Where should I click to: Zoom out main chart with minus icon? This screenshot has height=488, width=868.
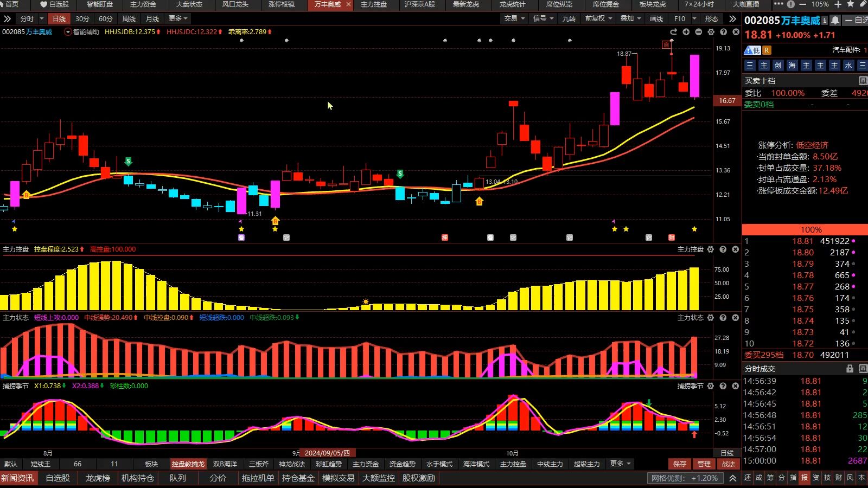coord(699,32)
